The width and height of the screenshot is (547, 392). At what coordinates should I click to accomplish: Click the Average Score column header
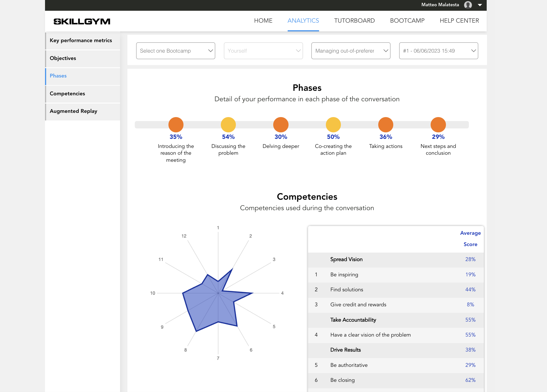tap(470, 238)
